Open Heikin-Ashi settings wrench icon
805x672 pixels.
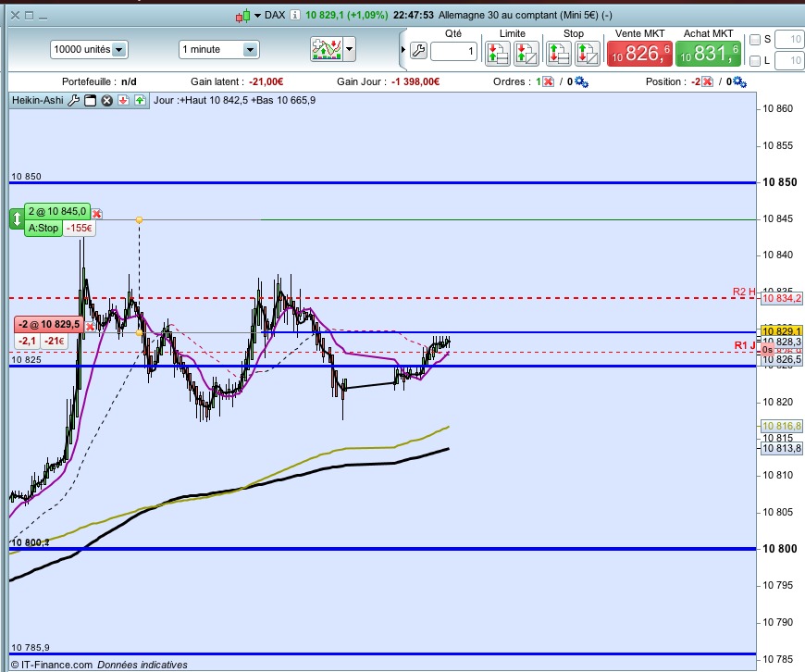pyautogui.click(x=73, y=100)
